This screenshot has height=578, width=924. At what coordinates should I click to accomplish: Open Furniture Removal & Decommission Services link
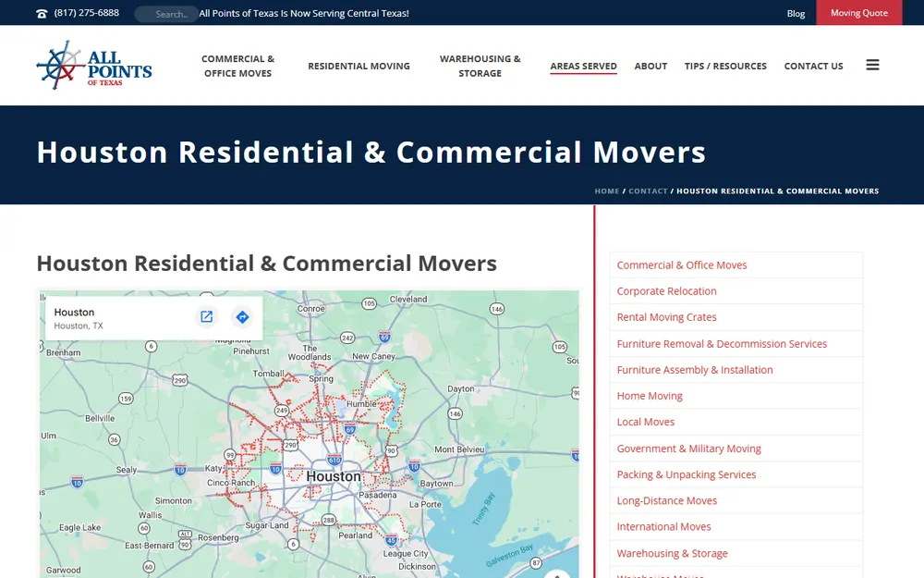click(x=722, y=344)
